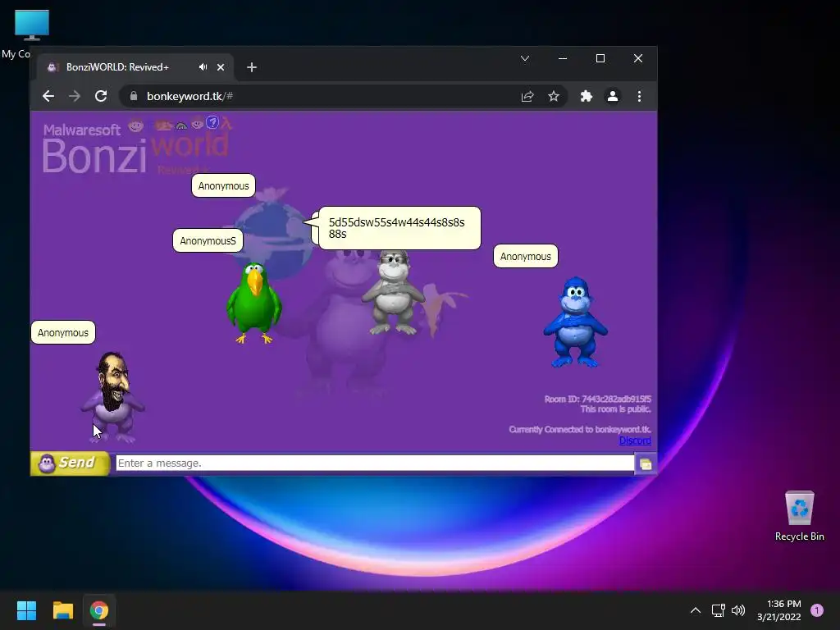Focus the 'Enter a message.' input field
Viewport: 840px width, 630px height.
[375, 463]
